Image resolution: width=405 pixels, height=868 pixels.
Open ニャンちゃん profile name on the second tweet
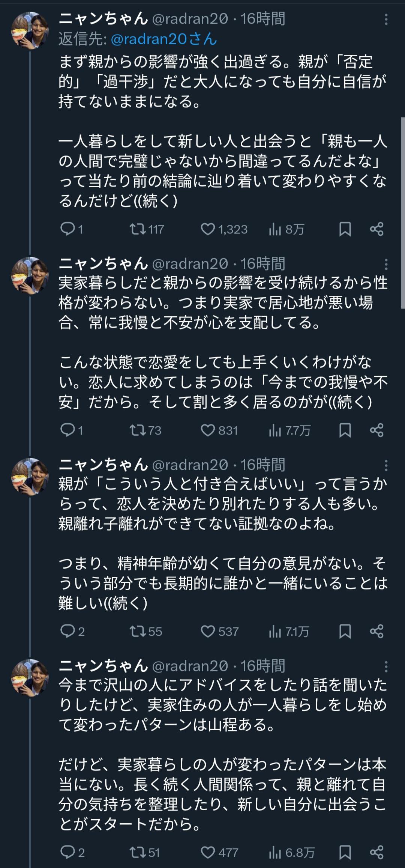[x=103, y=263]
